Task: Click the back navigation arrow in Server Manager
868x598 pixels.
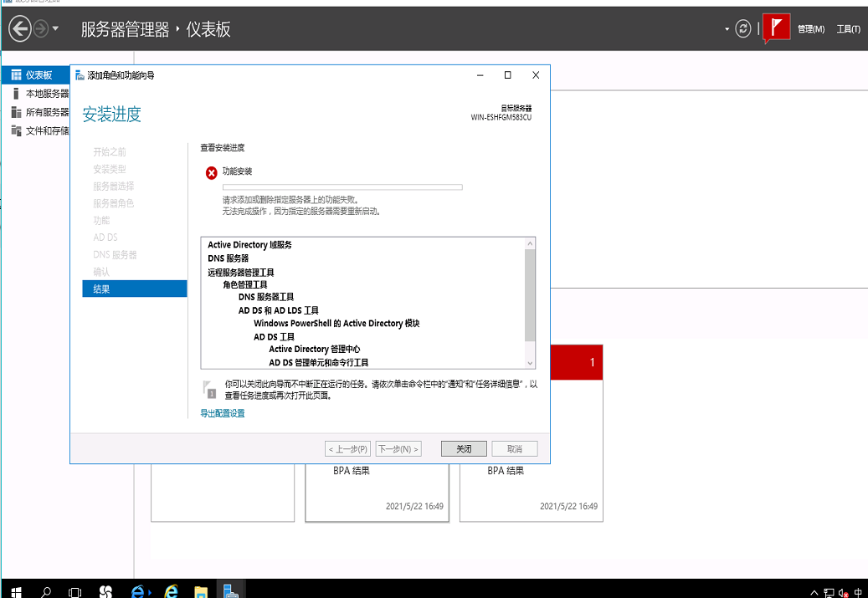Action: (20, 28)
